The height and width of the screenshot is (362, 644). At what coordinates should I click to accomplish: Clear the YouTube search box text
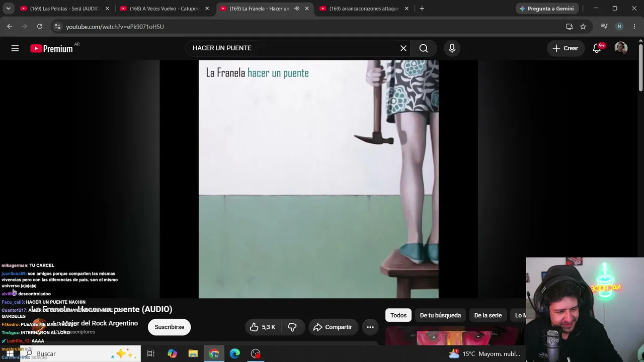404,48
